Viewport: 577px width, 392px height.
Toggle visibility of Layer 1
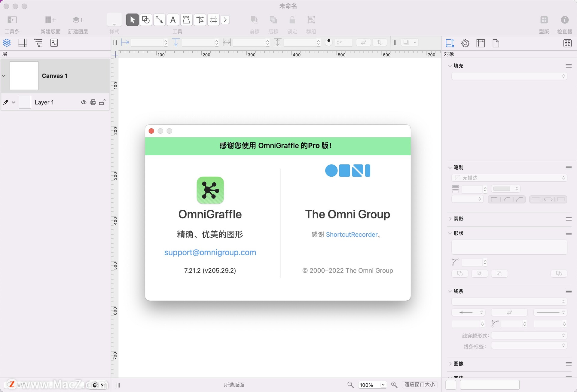(x=84, y=102)
